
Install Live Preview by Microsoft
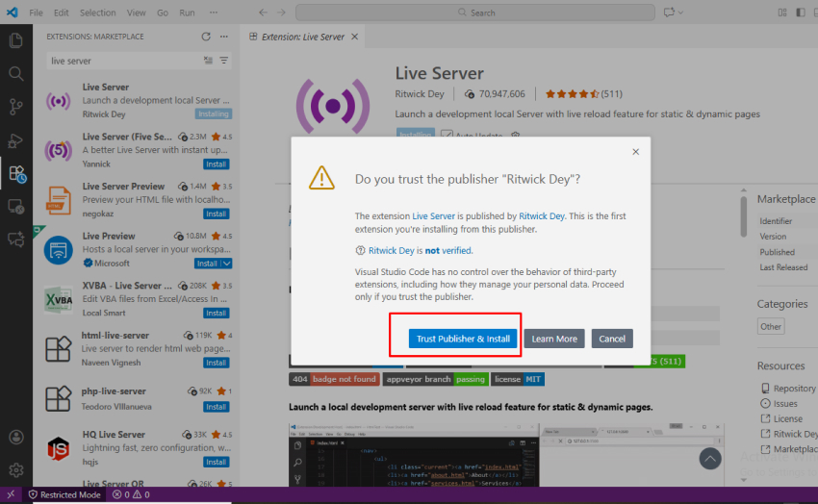point(207,264)
